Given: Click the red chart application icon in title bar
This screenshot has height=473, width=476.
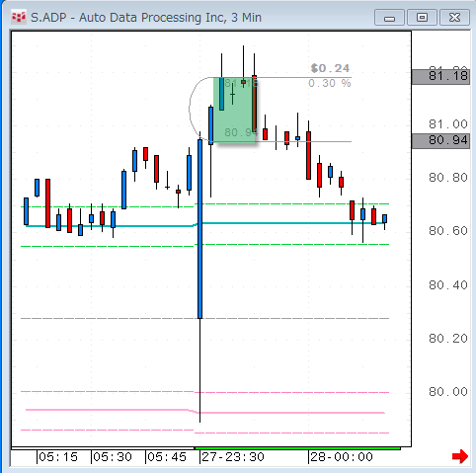Looking at the screenshot, I should tap(19, 17).
